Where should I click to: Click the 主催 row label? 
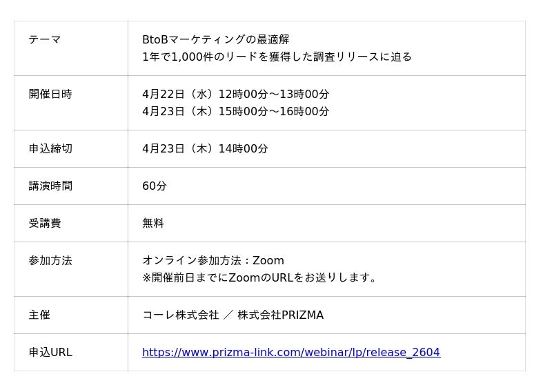tap(39, 315)
